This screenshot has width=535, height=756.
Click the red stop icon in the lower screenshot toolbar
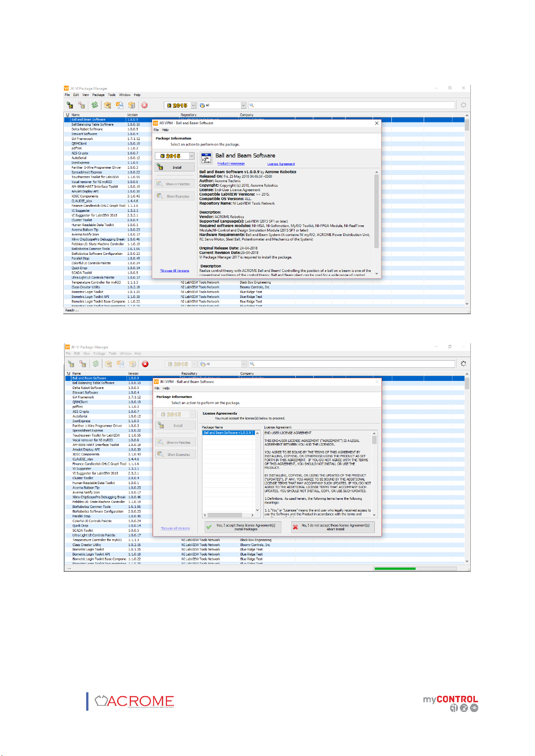point(145,364)
